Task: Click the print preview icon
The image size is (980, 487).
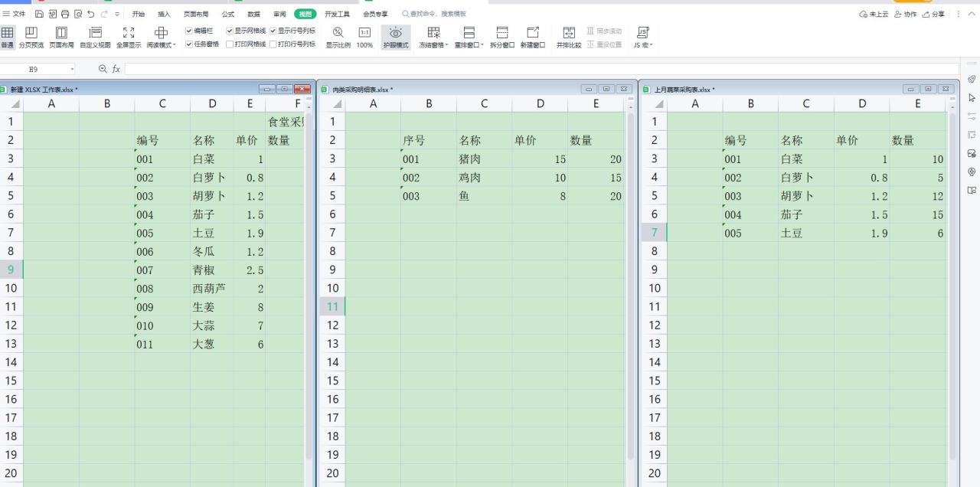Action: (78, 14)
